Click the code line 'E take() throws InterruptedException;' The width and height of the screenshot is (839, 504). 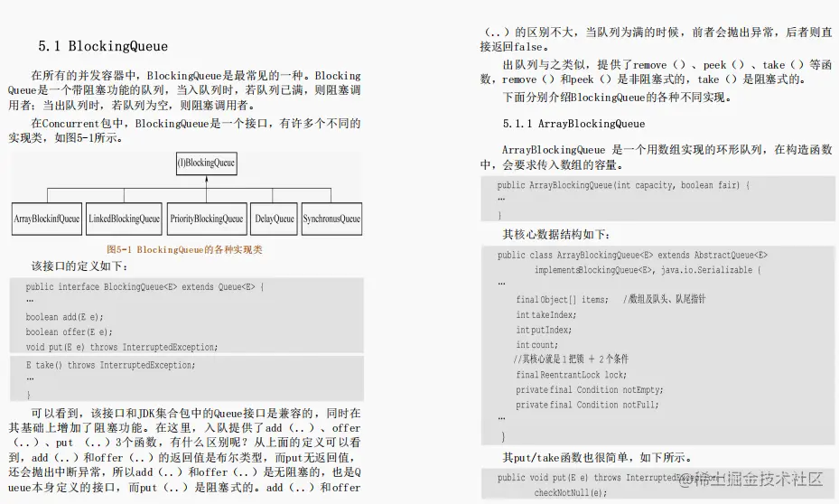pyautogui.click(x=110, y=365)
